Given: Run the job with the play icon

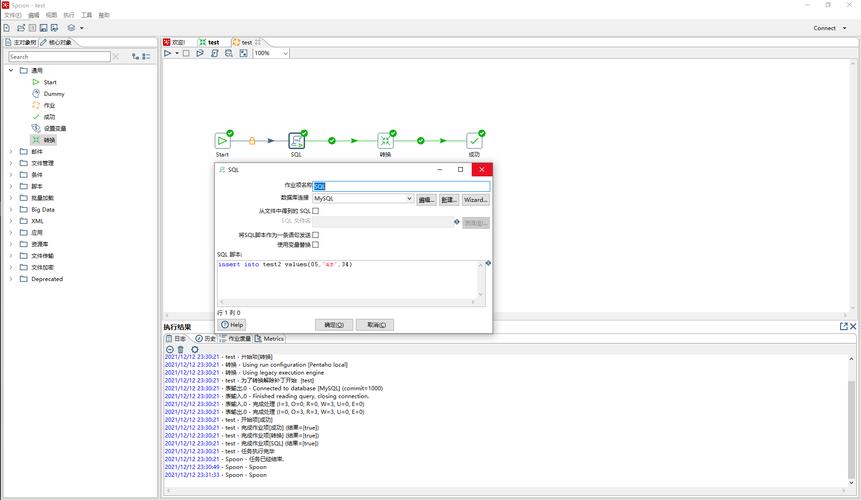Looking at the screenshot, I should 167,53.
